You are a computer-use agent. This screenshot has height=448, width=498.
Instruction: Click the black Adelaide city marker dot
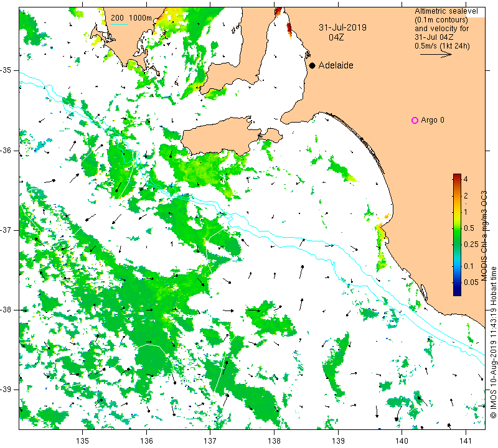[x=312, y=65]
